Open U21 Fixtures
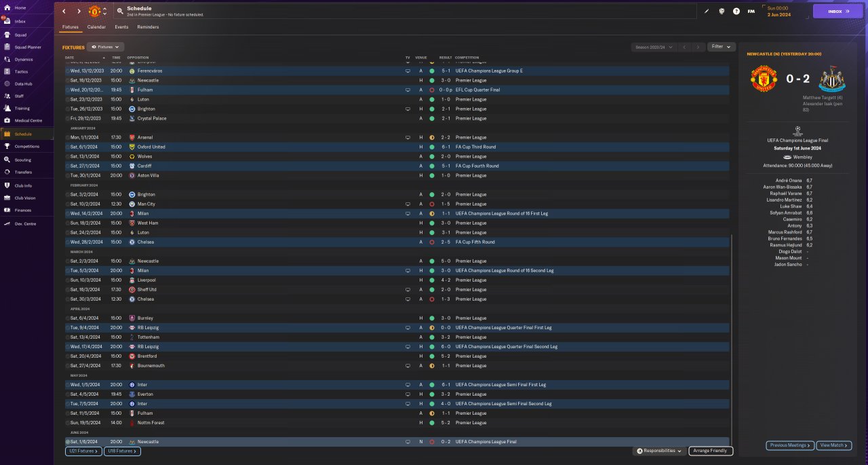The height and width of the screenshot is (465, 868). coord(83,451)
